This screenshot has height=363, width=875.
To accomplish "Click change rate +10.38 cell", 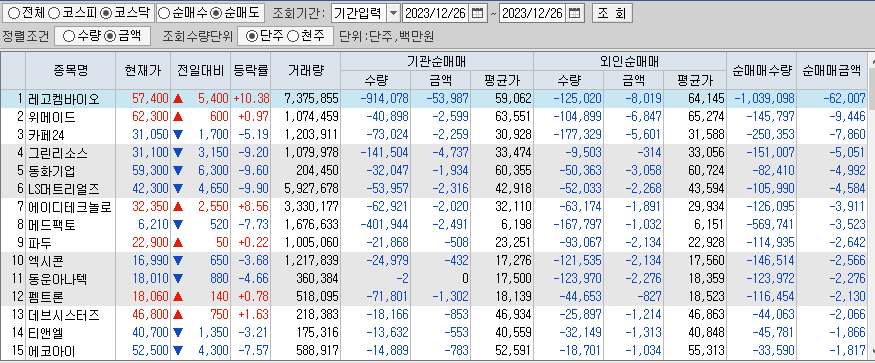I will pyautogui.click(x=251, y=99).
